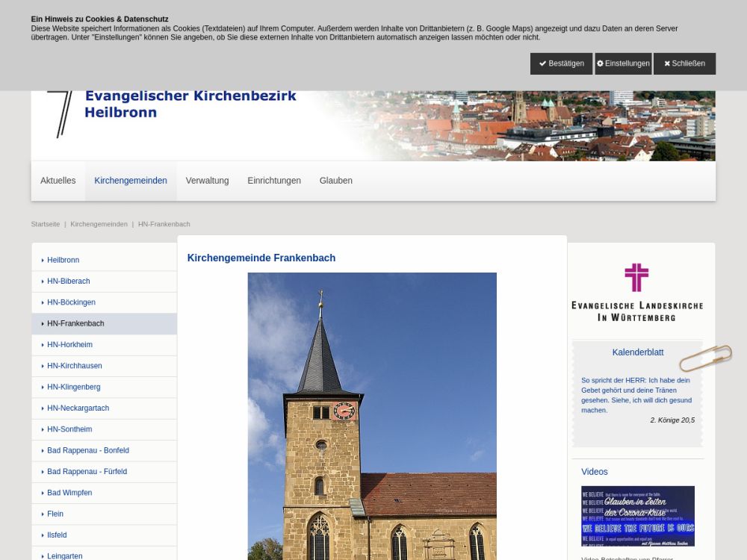Select Heilbronn in the sidebar list
747x560 pixels.
point(63,260)
